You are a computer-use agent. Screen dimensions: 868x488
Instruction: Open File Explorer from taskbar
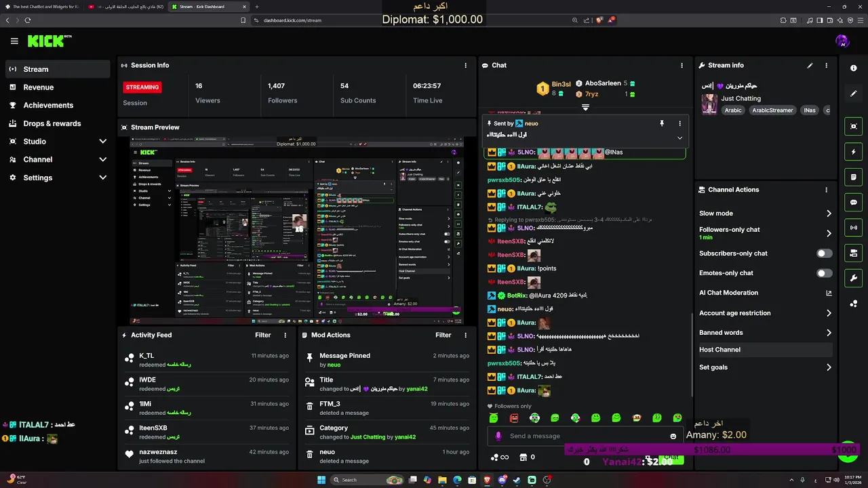click(x=442, y=480)
